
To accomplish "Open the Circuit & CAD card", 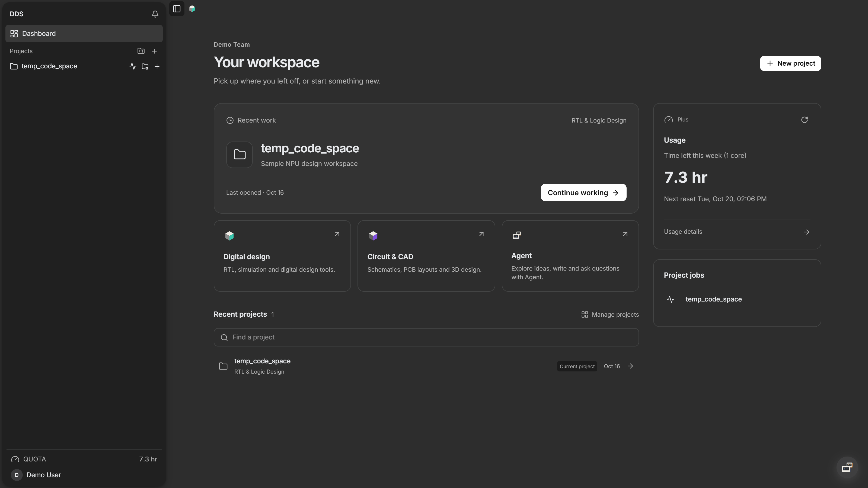I will [426, 256].
